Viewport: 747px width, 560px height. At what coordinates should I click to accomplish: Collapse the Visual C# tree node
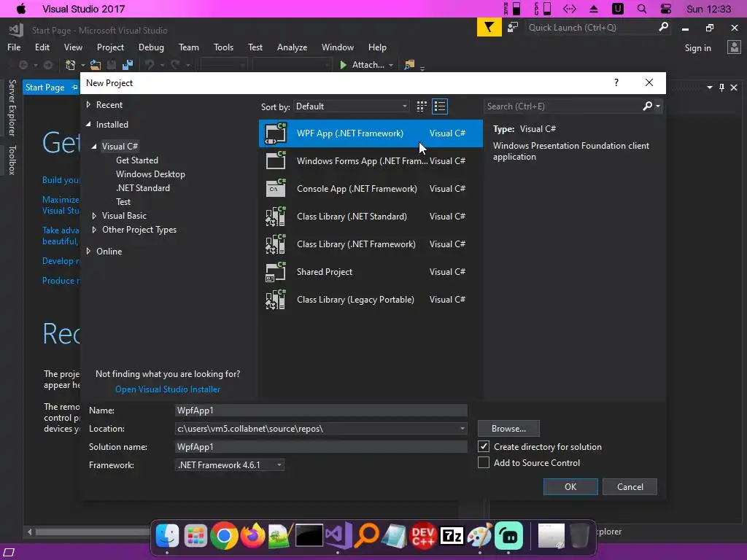click(x=94, y=146)
